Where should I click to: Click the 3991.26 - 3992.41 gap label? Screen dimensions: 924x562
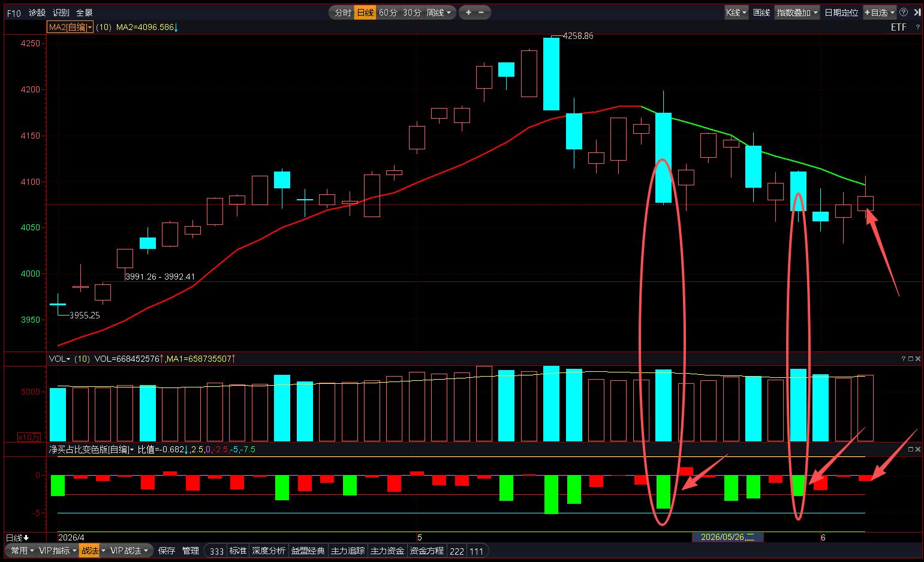160,277
